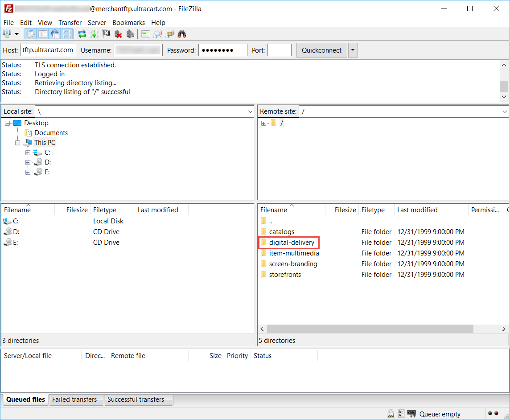Open the Site Manager
Screen dimensions: 510x420
pos(7,34)
